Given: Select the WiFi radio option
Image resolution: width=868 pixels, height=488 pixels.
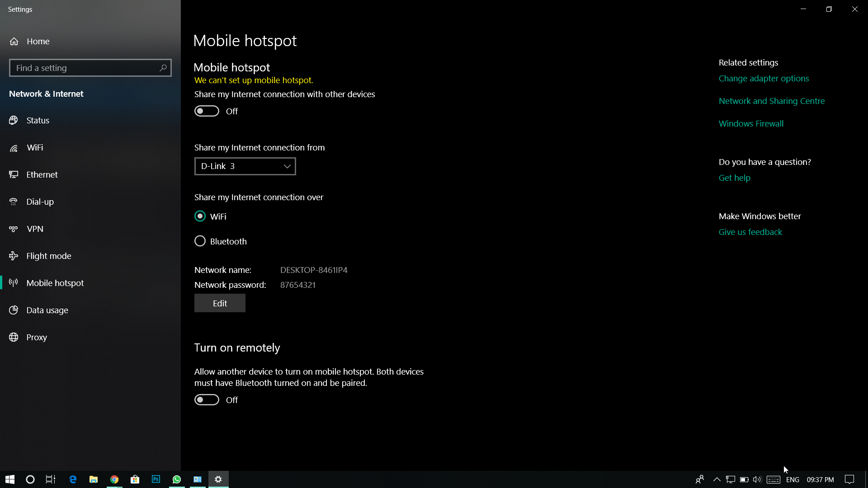Looking at the screenshot, I should [200, 216].
